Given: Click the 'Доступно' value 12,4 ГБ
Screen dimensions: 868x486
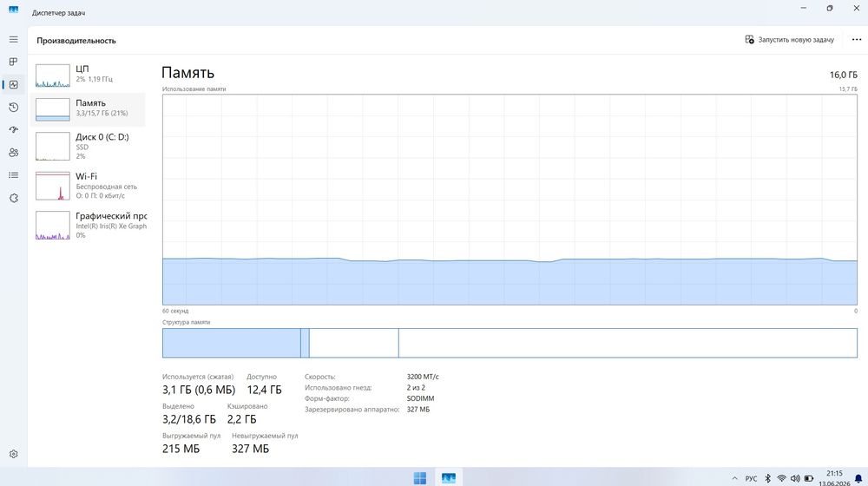Looking at the screenshot, I should pos(264,390).
